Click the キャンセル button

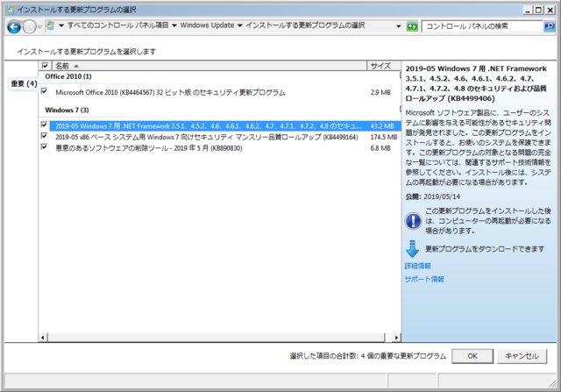[x=522, y=356]
